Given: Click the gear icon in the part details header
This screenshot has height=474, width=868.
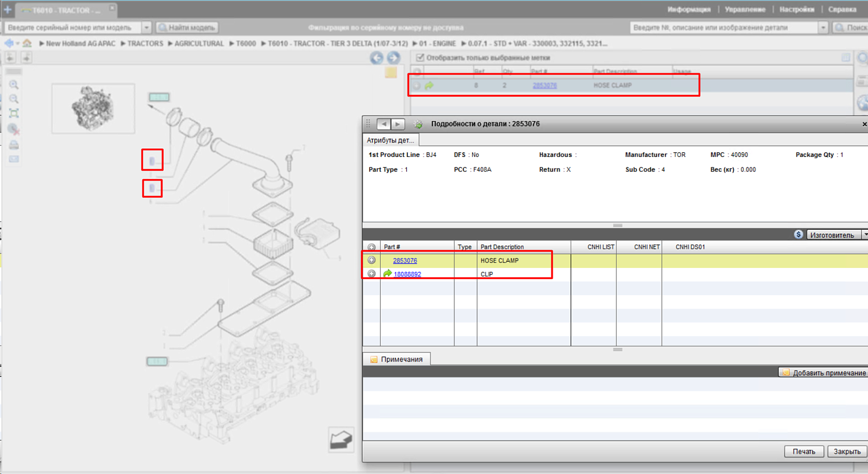Looking at the screenshot, I should click(418, 124).
